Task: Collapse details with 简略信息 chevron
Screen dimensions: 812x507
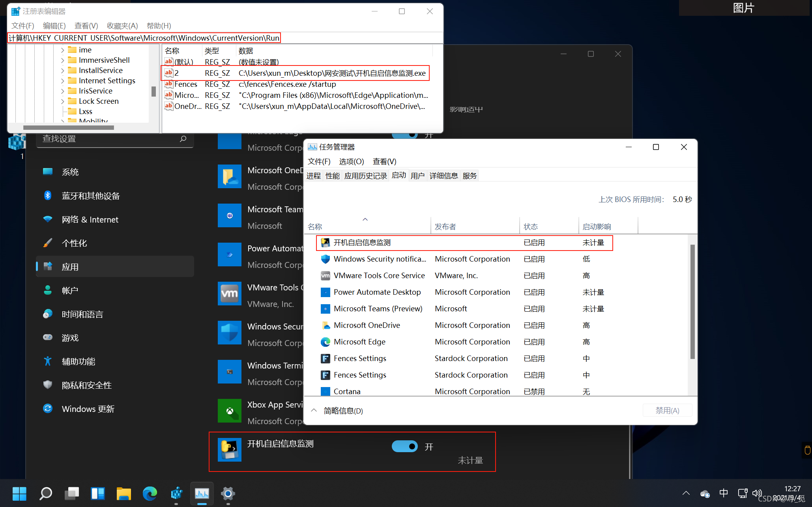Action: tap(314, 411)
